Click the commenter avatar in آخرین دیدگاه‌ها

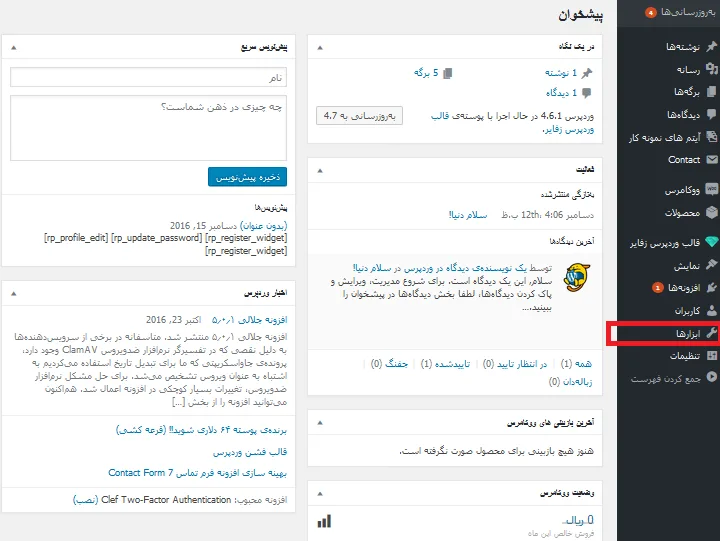click(x=577, y=278)
